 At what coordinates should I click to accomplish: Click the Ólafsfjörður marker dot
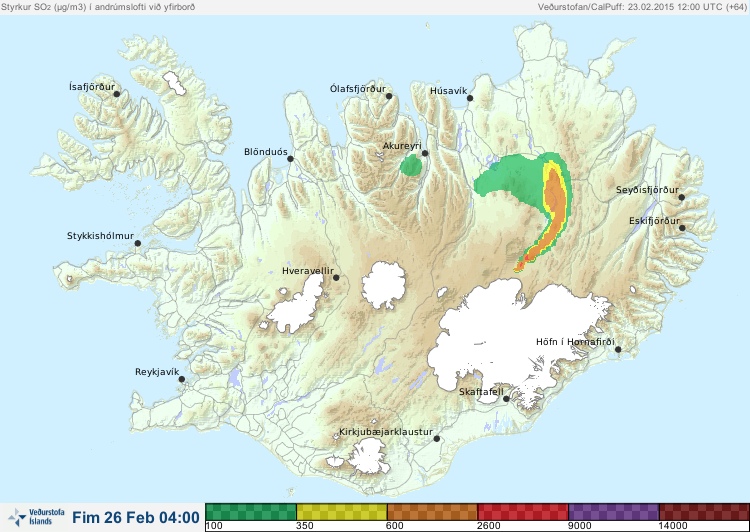[389, 96]
